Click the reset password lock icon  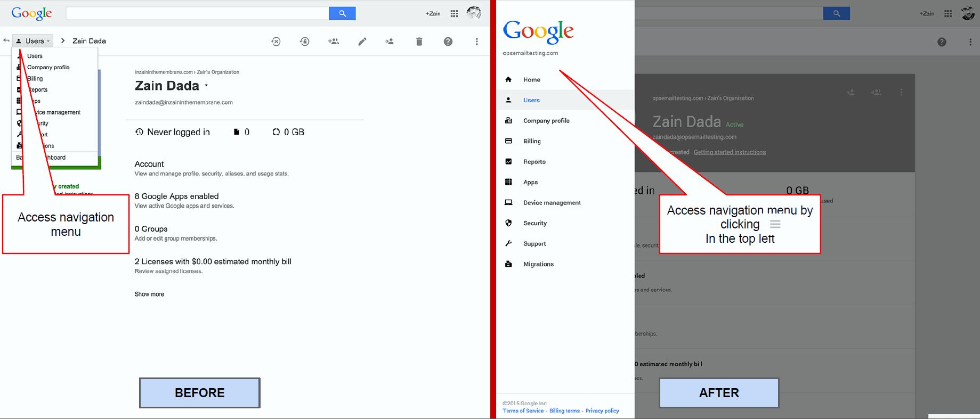click(304, 42)
